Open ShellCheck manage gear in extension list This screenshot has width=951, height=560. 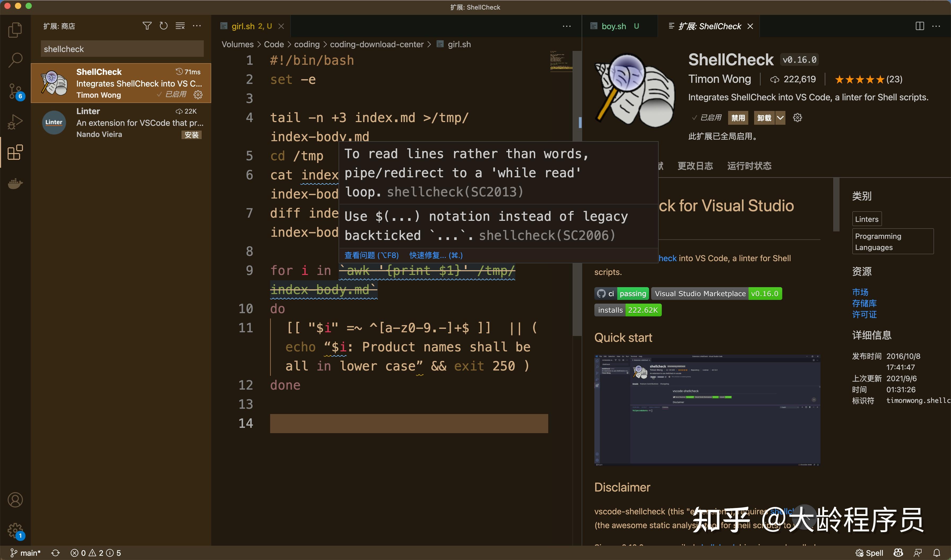click(x=198, y=94)
